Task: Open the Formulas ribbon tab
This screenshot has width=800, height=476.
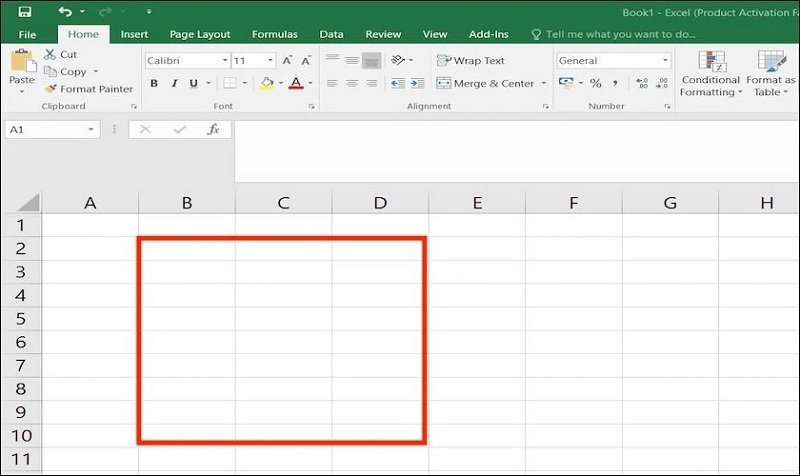Action: [x=274, y=34]
